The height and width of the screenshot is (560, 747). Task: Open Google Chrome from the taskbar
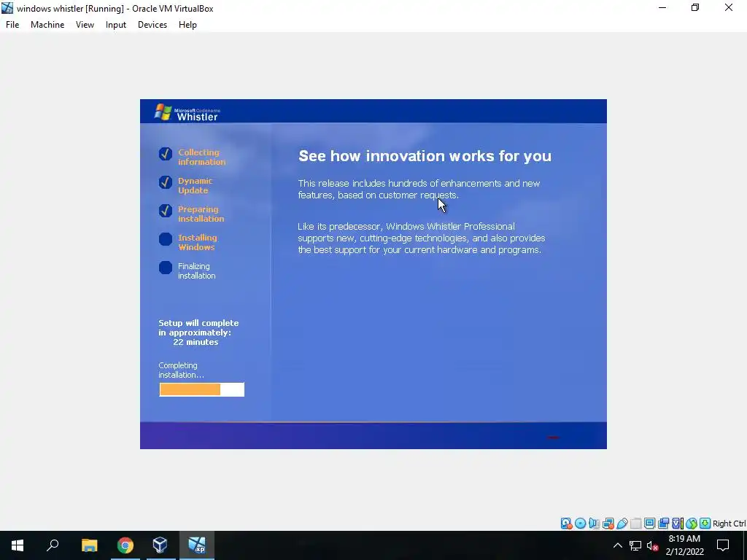coord(125,545)
